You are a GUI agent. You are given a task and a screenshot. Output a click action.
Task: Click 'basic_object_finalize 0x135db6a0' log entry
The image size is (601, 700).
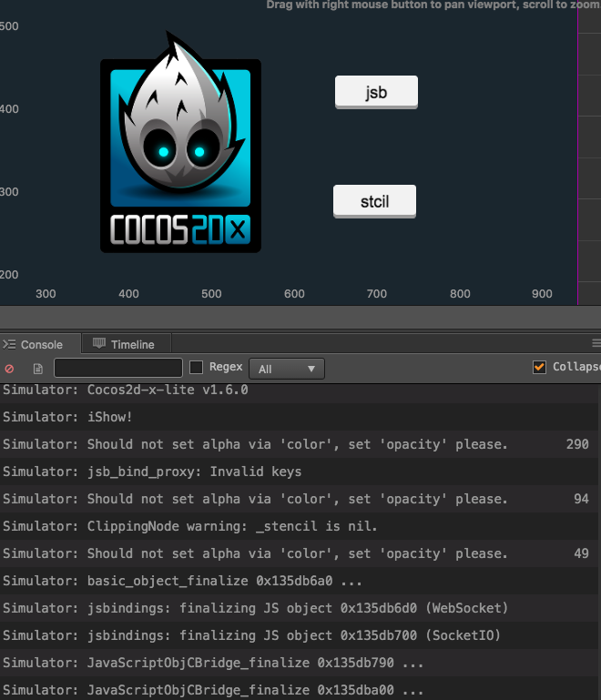click(x=300, y=581)
